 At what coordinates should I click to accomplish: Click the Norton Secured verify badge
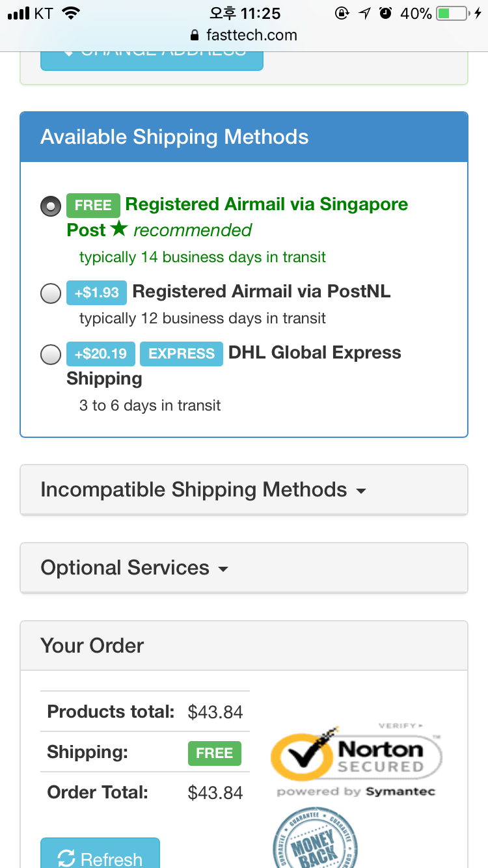tap(357, 759)
